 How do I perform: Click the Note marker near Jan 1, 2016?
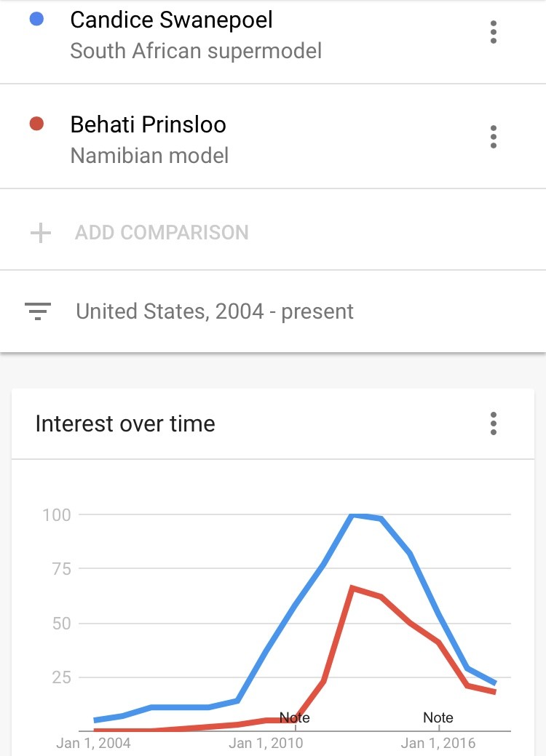pyautogui.click(x=438, y=718)
